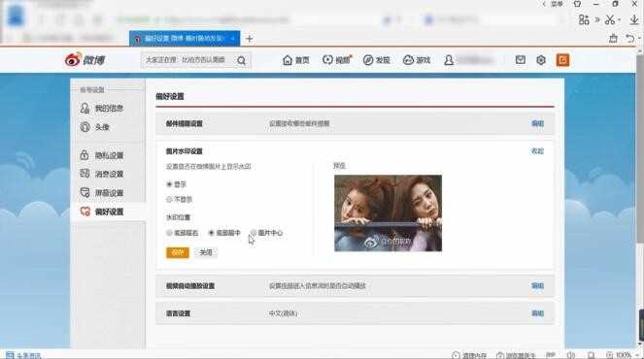Open the 视频 video icon
This screenshot has height=359, width=644.
[x=327, y=60]
